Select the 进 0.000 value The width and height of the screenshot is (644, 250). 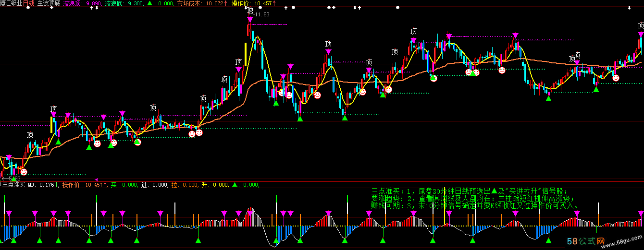pyautogui.click(x=154, y=185)
